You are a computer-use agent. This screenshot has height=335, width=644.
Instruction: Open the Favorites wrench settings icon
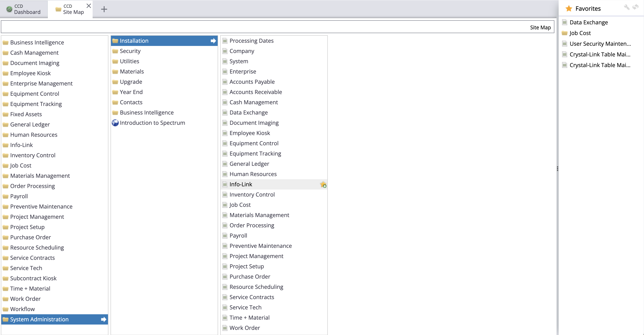[627, 7]
